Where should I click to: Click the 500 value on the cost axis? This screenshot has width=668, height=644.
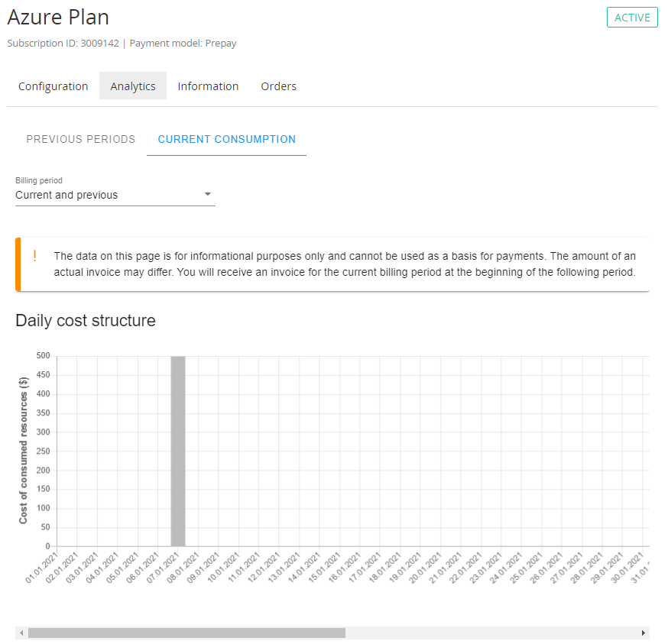[43, 356]
